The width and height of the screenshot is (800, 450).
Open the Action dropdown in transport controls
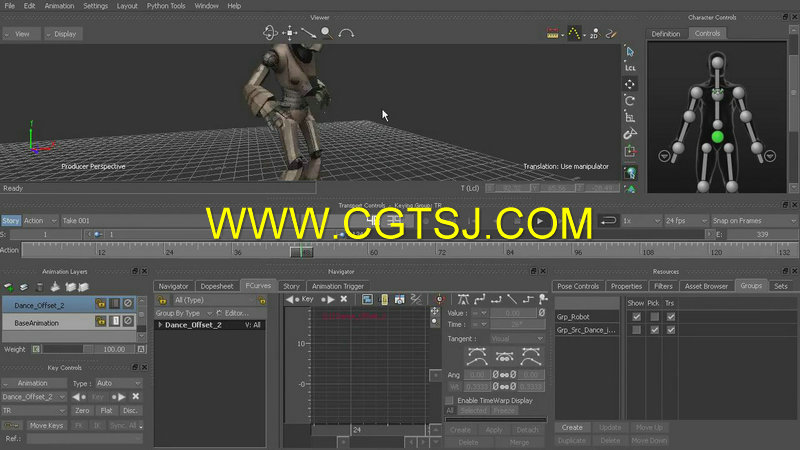(40, 221)
